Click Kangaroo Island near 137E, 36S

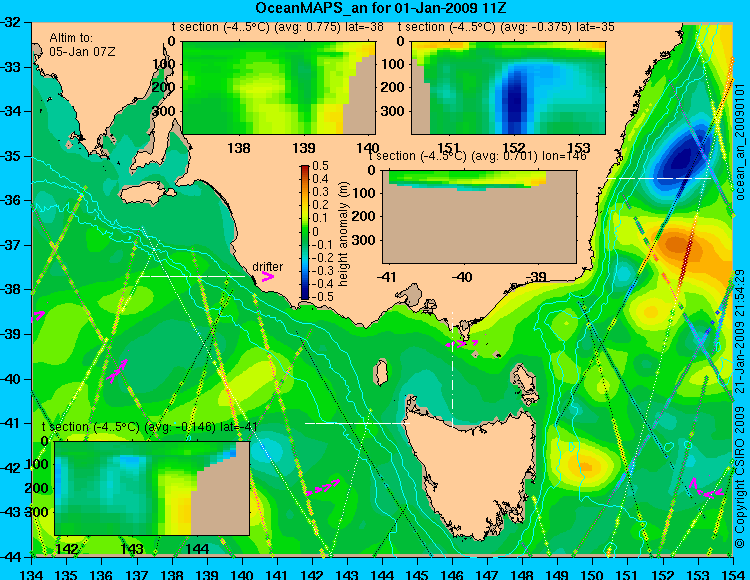click(x=142, y=193)
